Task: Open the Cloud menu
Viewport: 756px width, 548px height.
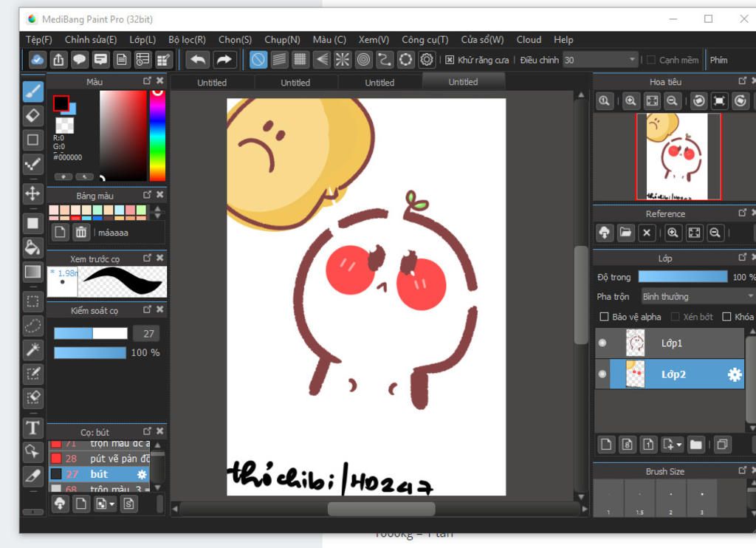Action: 529,40
